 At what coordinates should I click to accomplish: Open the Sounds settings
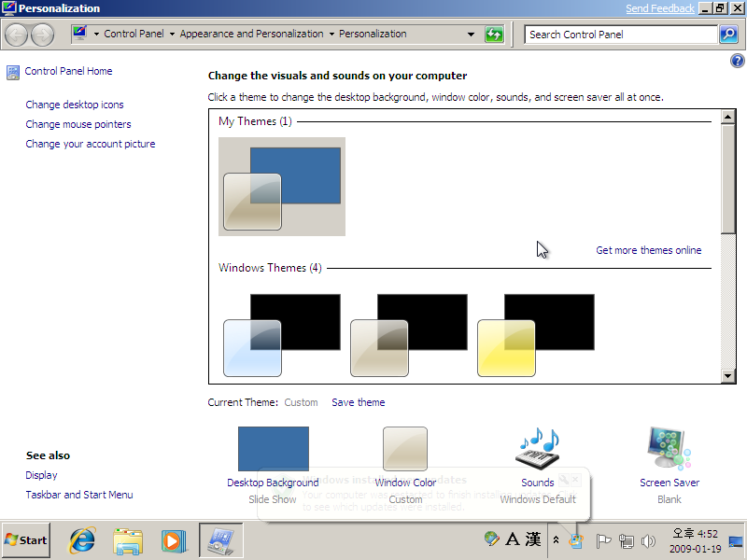pyautogui.click(x=538, y=449)
